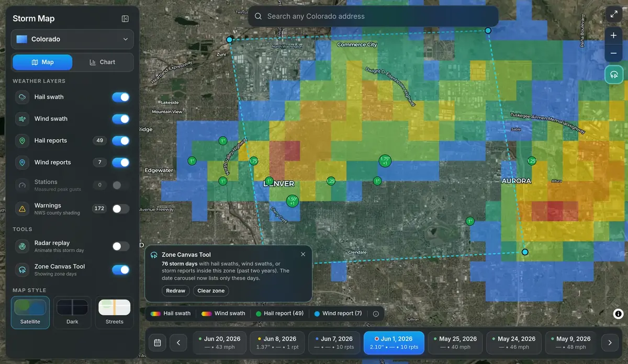Focus the Search any Colorado address field

click(373, 16)
